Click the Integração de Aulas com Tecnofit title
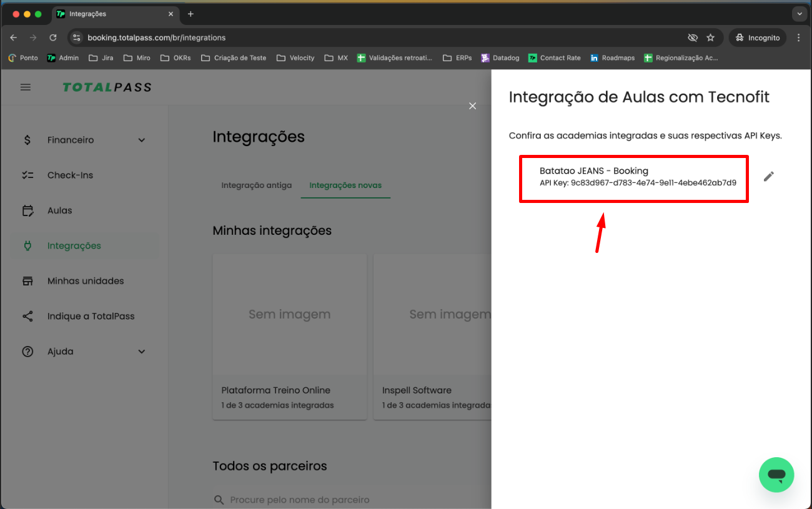This screenshot has height=509, width=812. coord(639,97)
